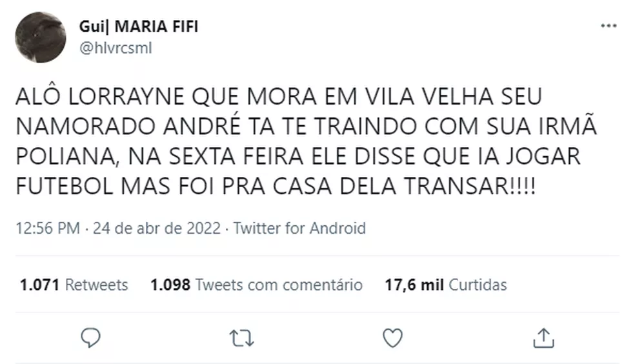Click the date 24 de abr de 2022
The image size is (635, 364).
point(159,228)
